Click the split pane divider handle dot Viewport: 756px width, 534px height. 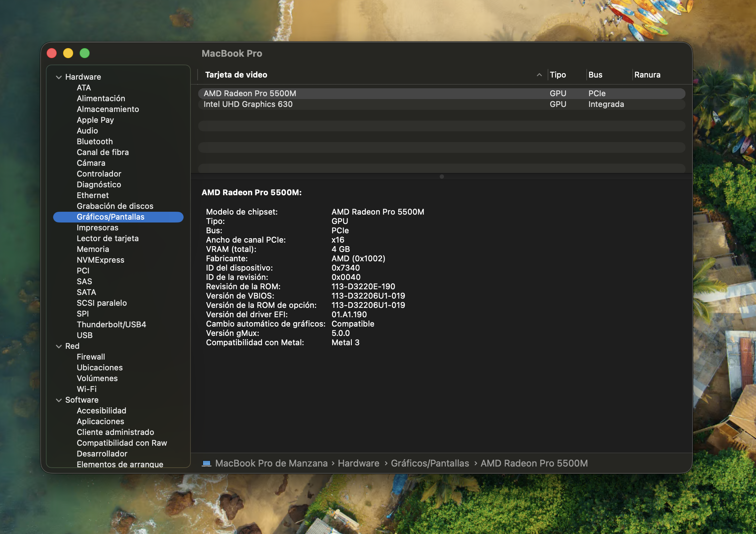[441, 177]
